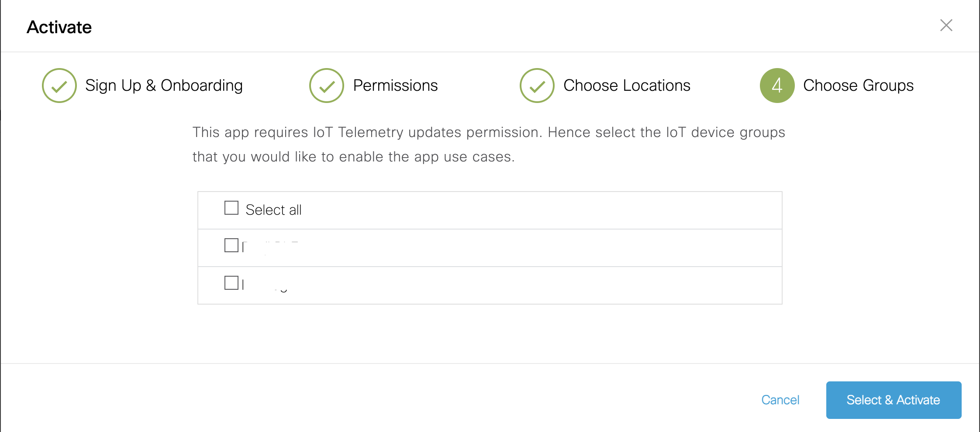Click the green step 4 circle
980x432 pixels.
pyautogui.click(x=777, y=86)
